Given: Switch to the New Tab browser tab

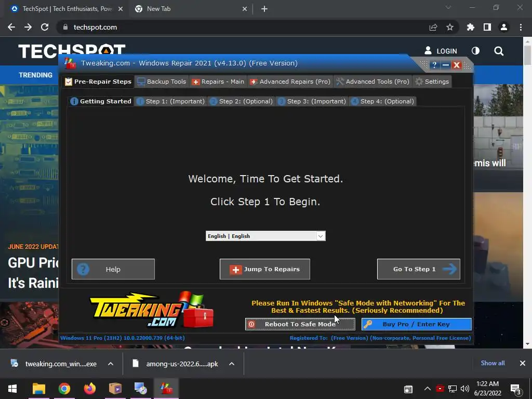Looking at the screenshot, I should tap(190, 9).
